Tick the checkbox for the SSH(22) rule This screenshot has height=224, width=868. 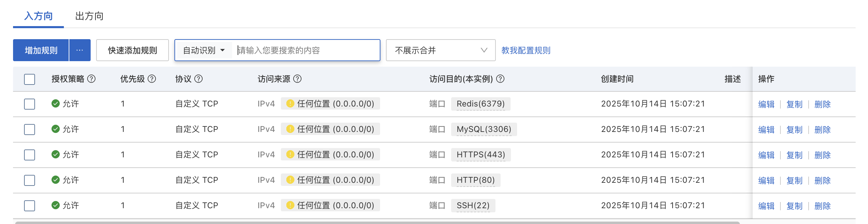tap(30, 205)
